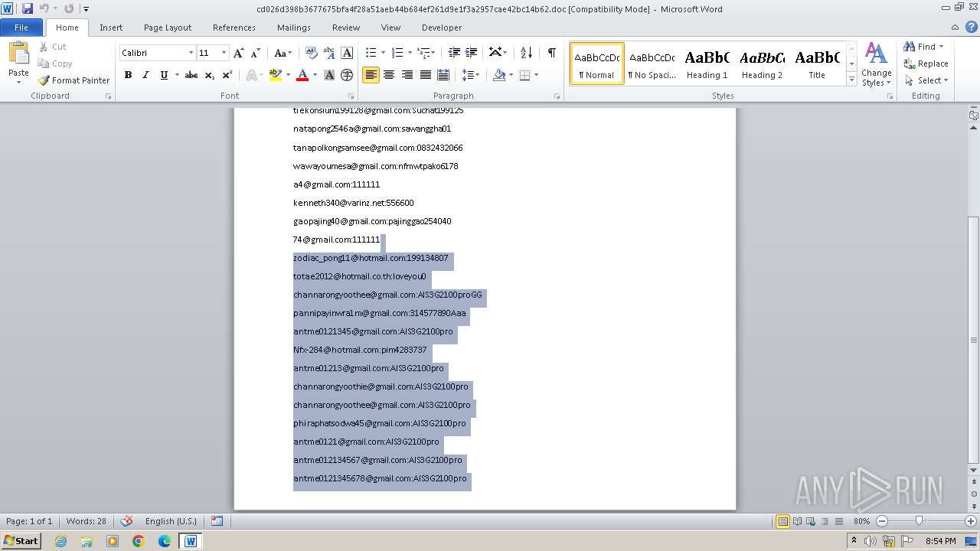Open Chrome from the taskbar
Viewport: 980px width, 551px height.
(139, 541)
